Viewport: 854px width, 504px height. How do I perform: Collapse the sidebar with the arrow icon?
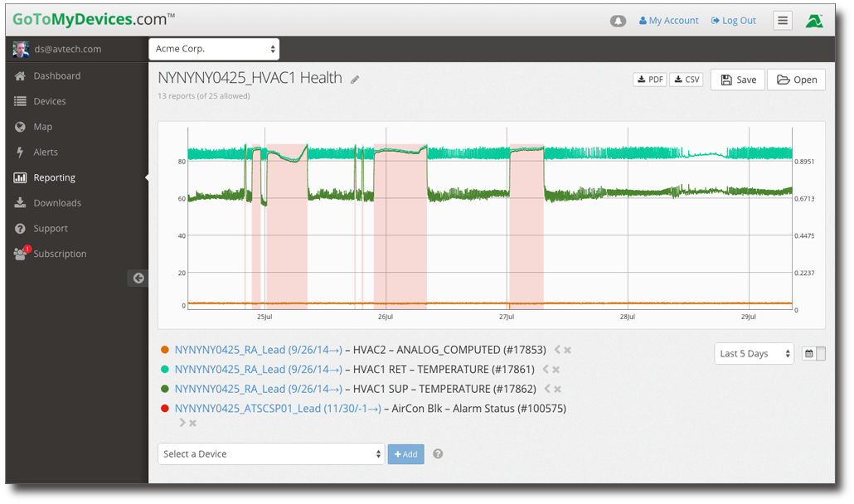(138, 279)
